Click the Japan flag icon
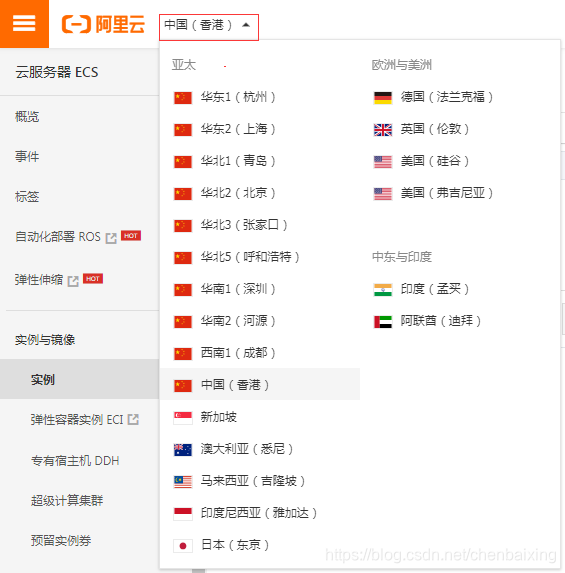The image size is (565, 573). pos(183,546)
